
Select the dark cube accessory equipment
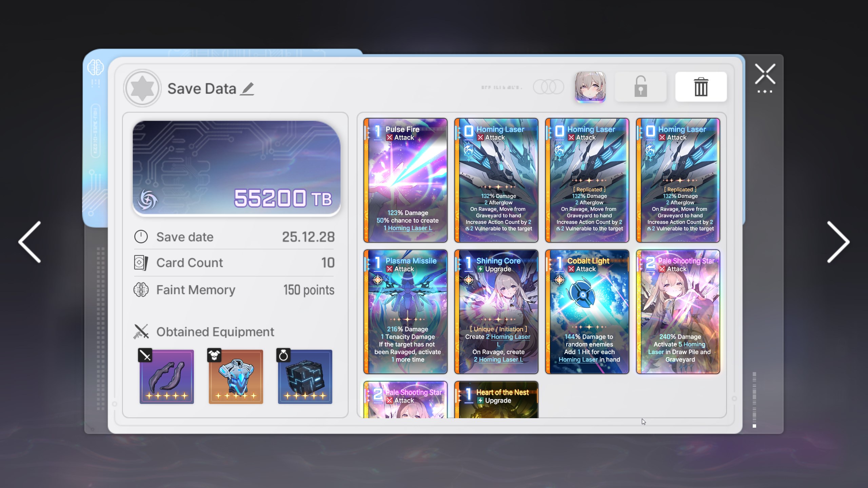[305, 377]
